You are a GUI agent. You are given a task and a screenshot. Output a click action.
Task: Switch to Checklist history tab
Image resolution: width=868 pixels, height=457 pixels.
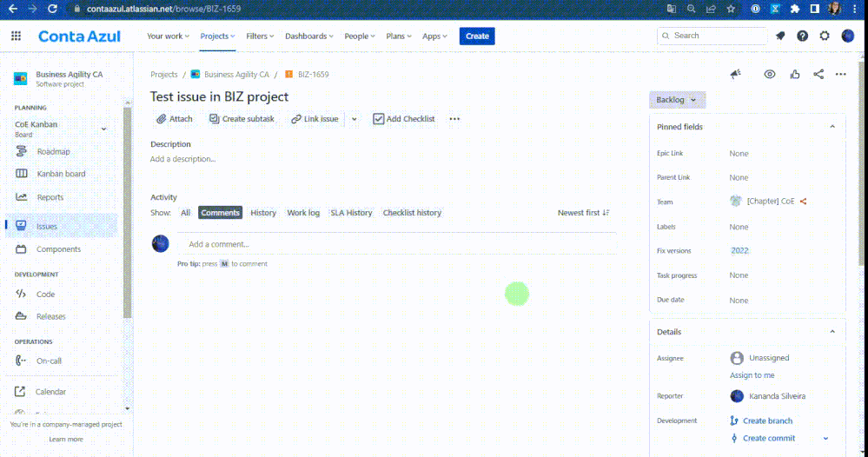pyautogui.click(x=412, y=213)
